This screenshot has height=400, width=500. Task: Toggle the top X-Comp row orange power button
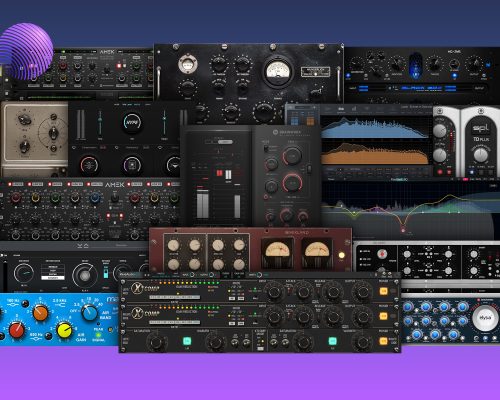[x=383, y=291]
